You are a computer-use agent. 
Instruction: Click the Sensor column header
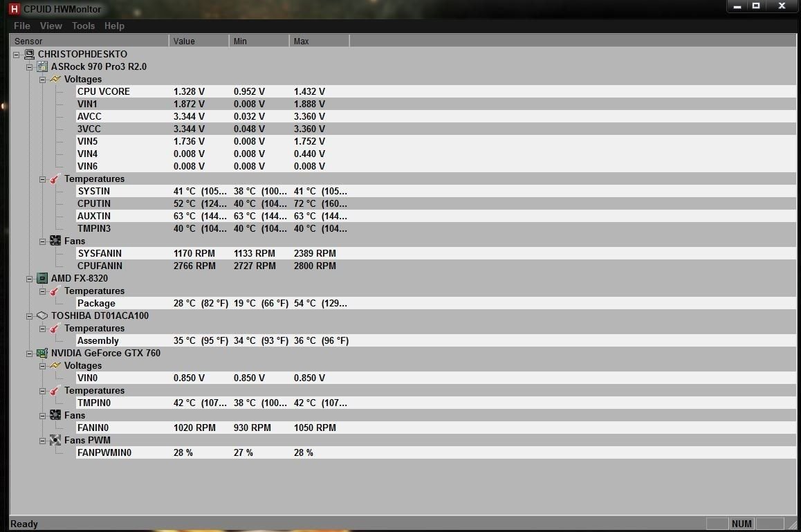(89, 41)
